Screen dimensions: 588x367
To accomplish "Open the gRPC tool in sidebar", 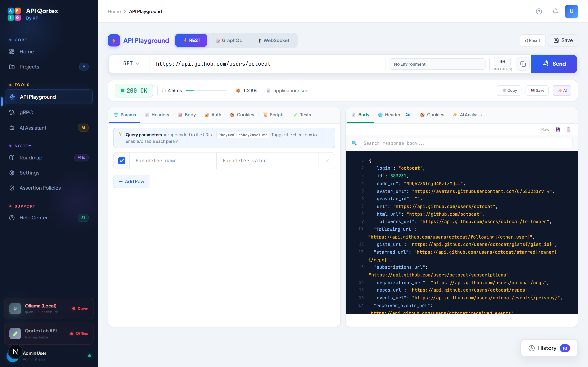I will coord(26,112).
